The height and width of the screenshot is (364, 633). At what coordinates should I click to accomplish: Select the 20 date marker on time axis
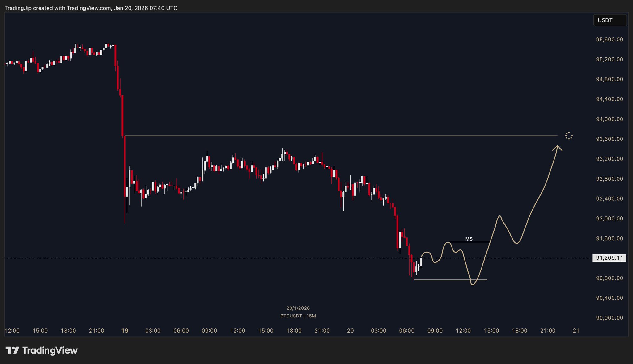350,331
